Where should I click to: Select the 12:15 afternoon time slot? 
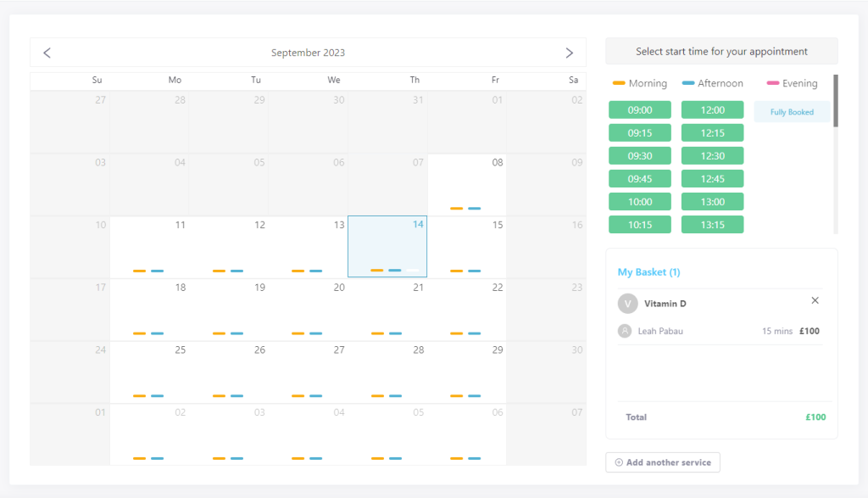tap(712, 133)
